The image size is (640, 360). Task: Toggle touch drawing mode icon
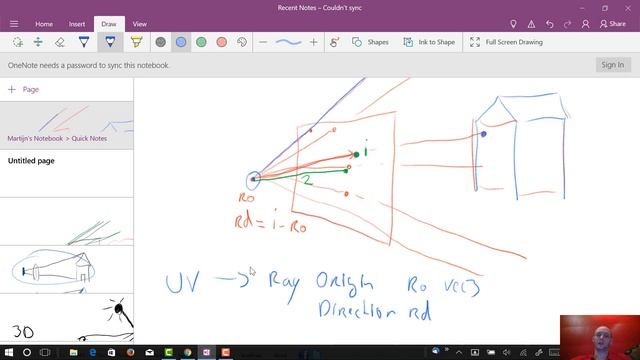click(x=335, y=42)
